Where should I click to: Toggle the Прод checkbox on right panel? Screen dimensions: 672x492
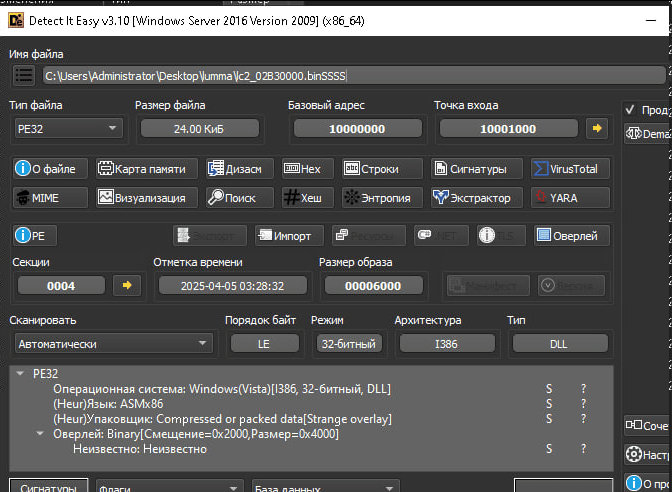point(630,110)
